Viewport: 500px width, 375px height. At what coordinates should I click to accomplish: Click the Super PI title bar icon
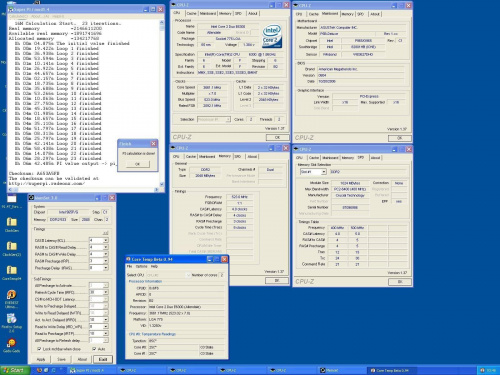click(11, 9)
